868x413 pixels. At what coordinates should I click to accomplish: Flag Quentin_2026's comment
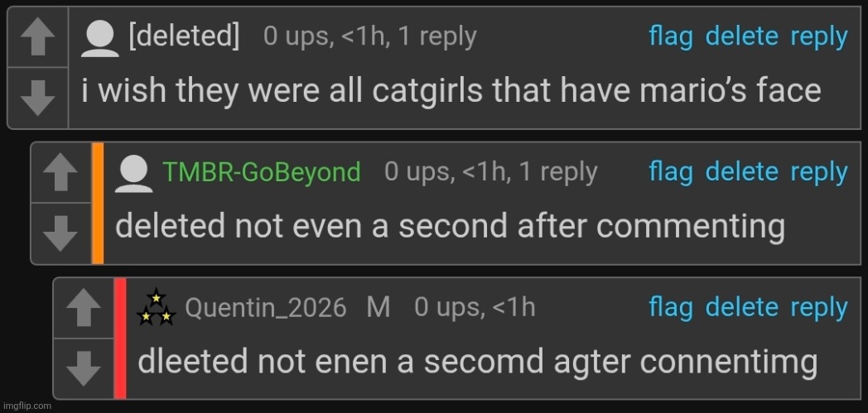671,308
